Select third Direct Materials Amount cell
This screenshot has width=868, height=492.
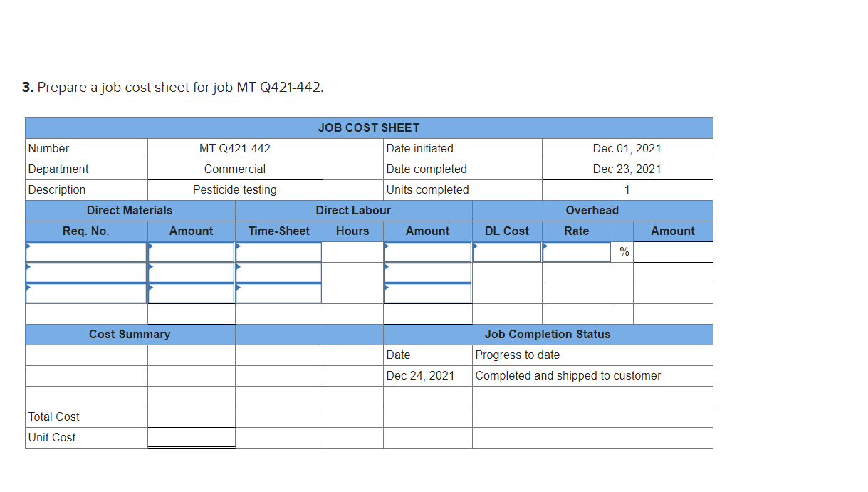(x=192, y=293)
